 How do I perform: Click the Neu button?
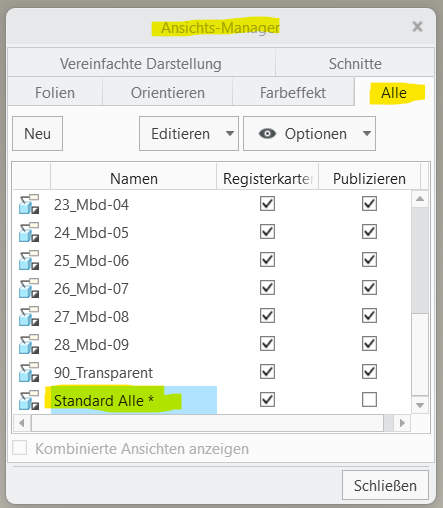click(x=37, y=134)
